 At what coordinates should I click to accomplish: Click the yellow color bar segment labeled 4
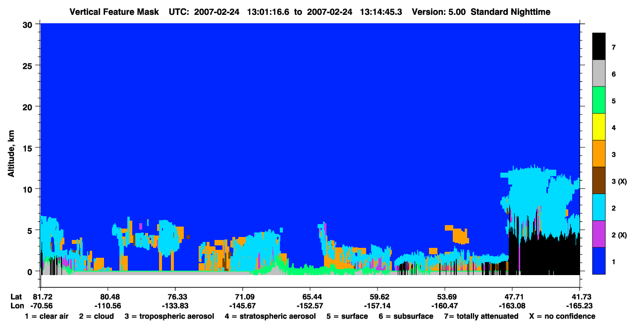click(x=599, y=127)
